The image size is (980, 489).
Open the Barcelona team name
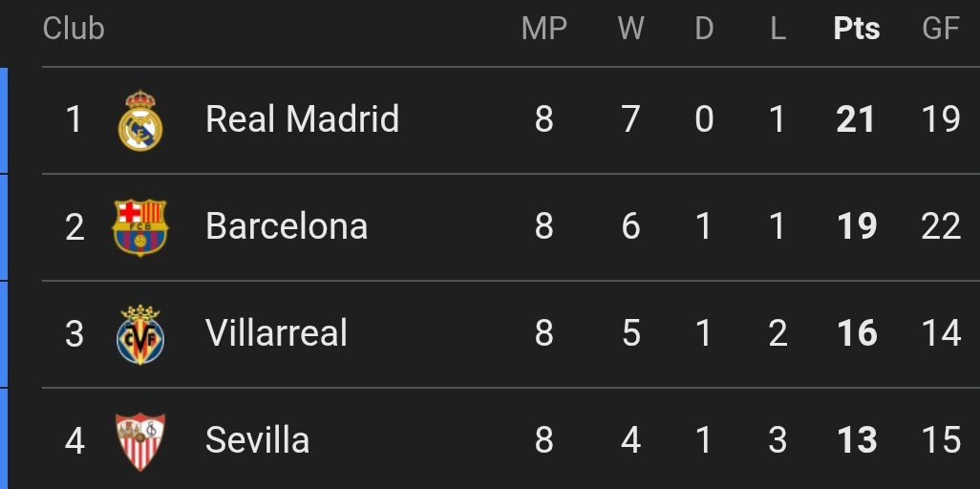tap(287, 226)
